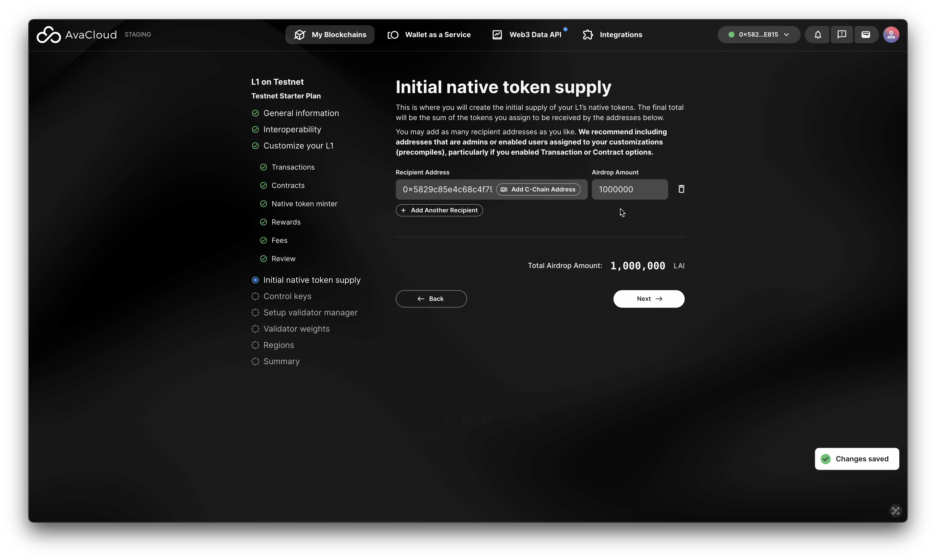This screenshot has width=936, height=560.
Task: Click Add Another Recipient button
Action: pyautogui.click(x=439, y=210)
